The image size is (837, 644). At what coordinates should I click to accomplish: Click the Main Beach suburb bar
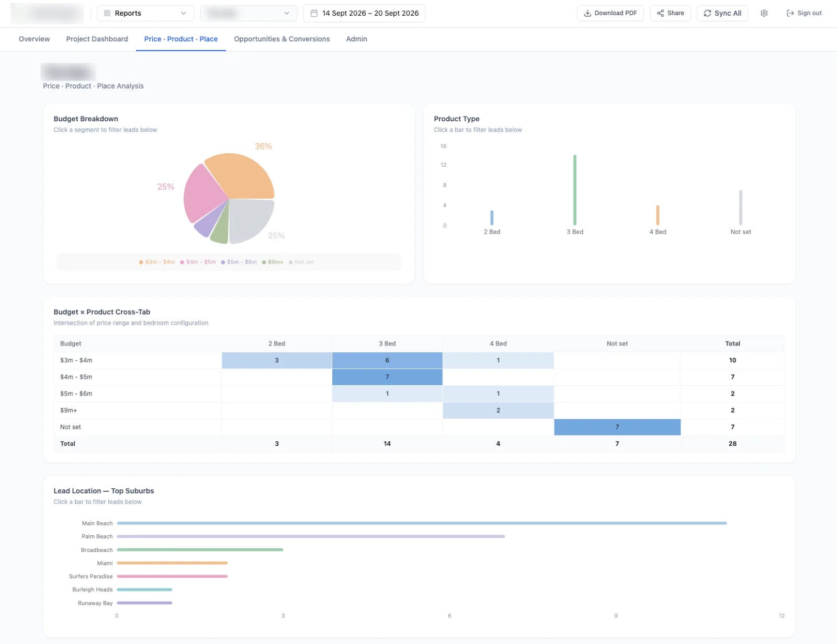coord(422,523)
